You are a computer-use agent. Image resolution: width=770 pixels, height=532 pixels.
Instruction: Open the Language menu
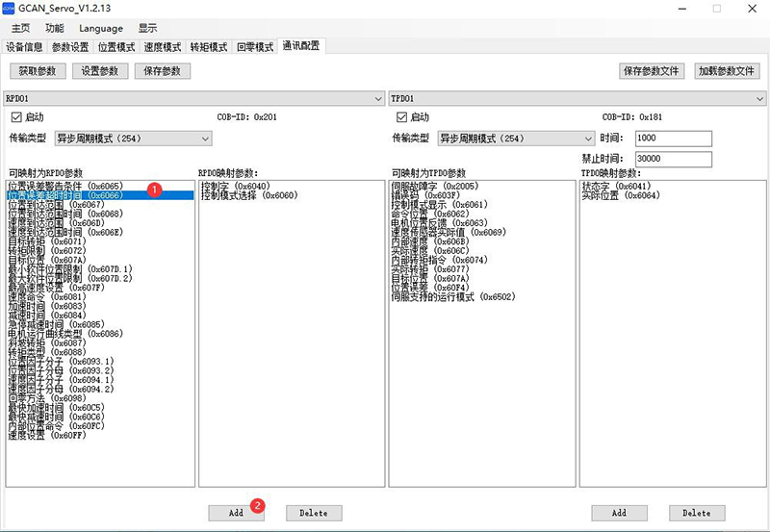100,29
